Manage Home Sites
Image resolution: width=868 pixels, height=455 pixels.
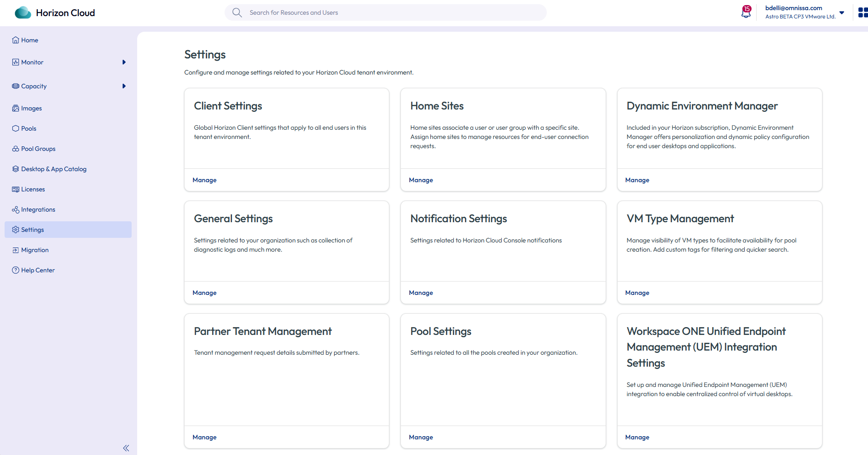point(421,180)
